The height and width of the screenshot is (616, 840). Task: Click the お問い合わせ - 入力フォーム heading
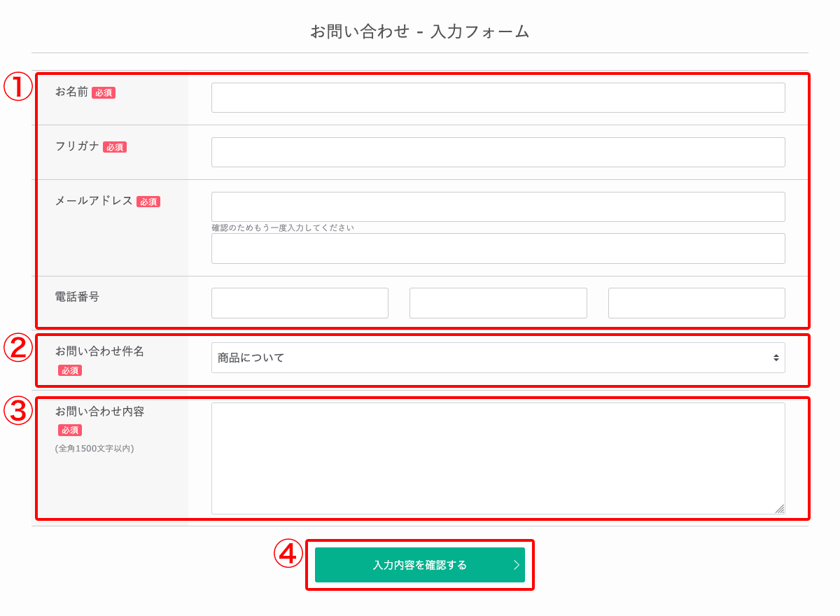tap(419, 31)
